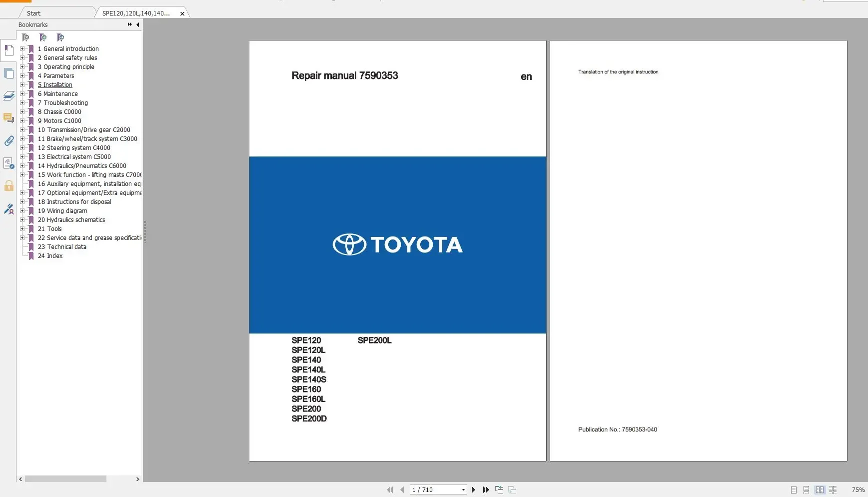The width and height of the screenshot is (868, 497).
Task: Click the bookmarks scrollbar left arrow
Action: tap(20, 479)
